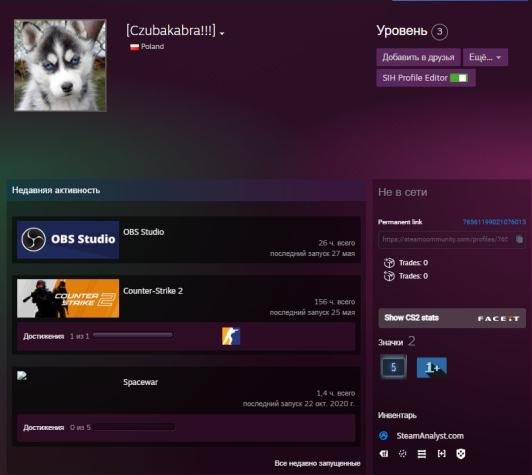Click the SteamAnalyst blue logo icon

383,436
